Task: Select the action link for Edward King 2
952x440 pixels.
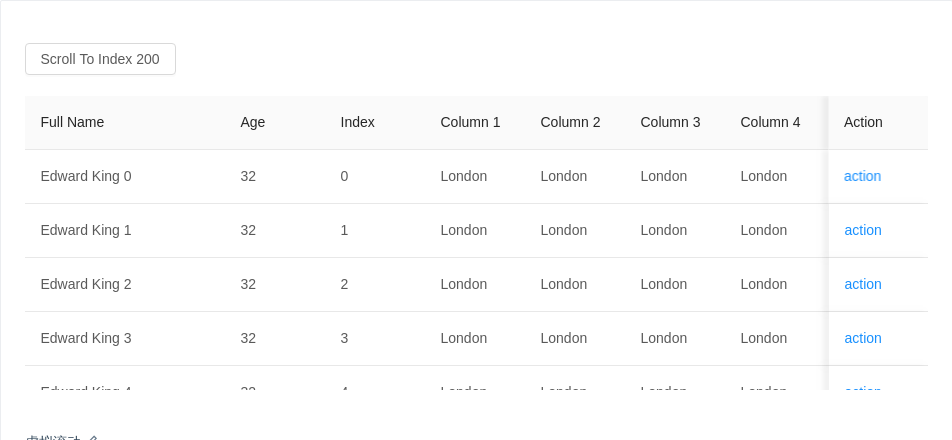Action: coord(862,284)
